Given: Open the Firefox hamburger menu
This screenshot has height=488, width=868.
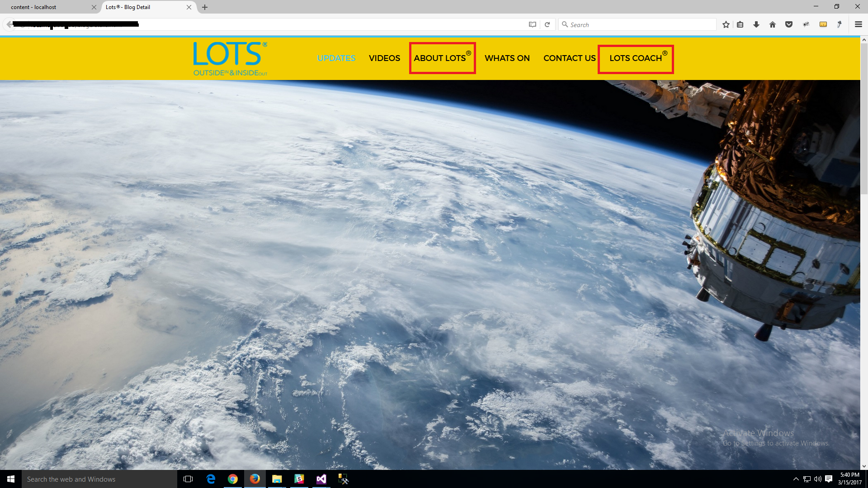Looking at the screenshot, I should click(x=859, y=24).
